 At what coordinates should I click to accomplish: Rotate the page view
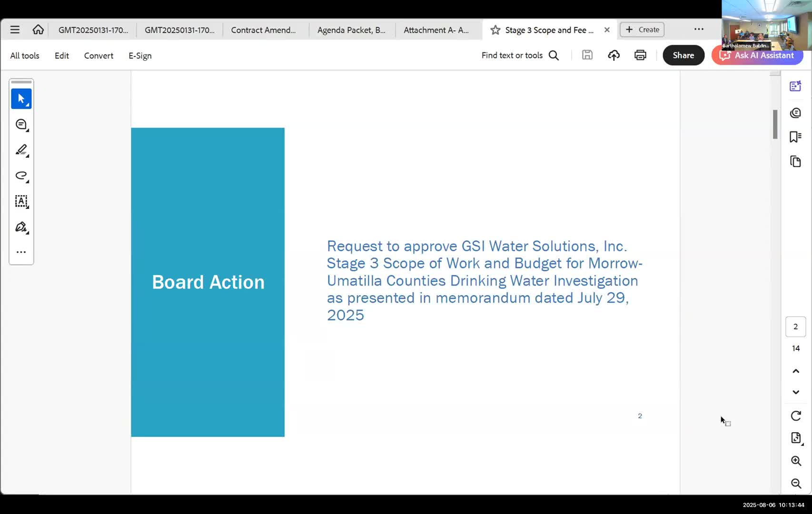796,416
